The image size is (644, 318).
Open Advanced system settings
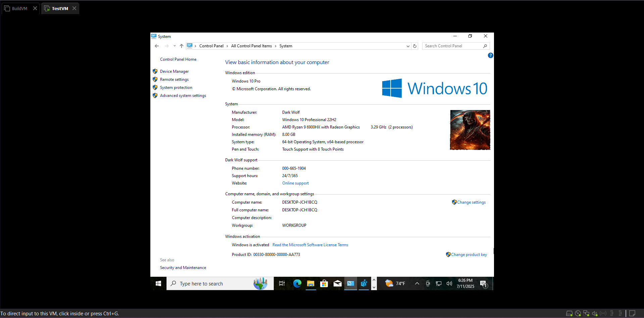183,96
